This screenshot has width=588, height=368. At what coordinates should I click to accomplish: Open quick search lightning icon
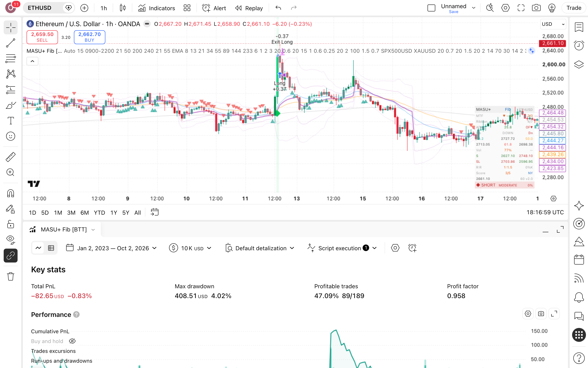[490, 8]
